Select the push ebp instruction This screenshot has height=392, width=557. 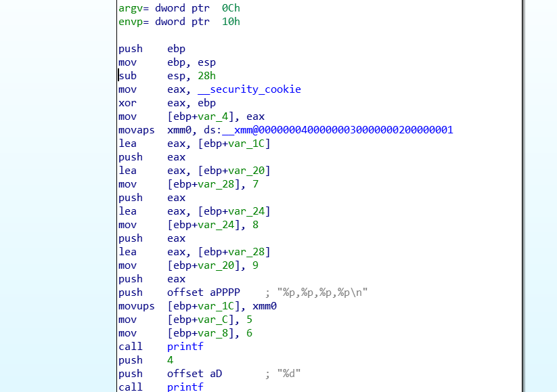coord(152,49)
